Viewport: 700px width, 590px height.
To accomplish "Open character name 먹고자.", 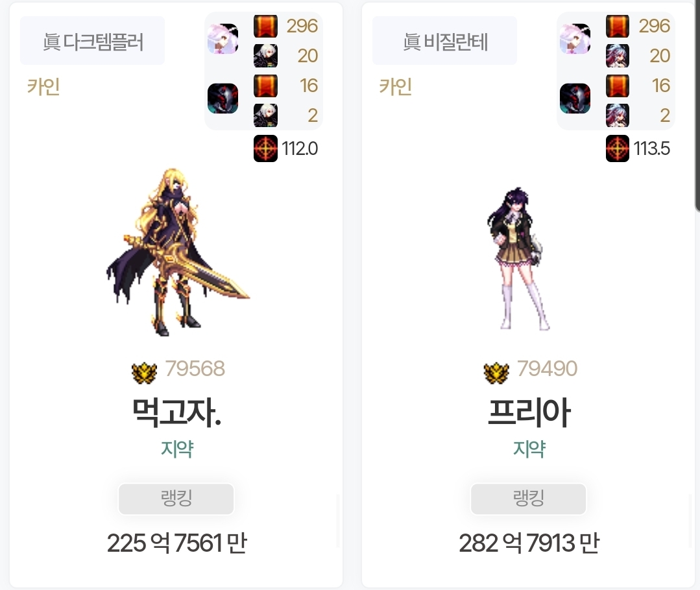I will tap(177, 412).
